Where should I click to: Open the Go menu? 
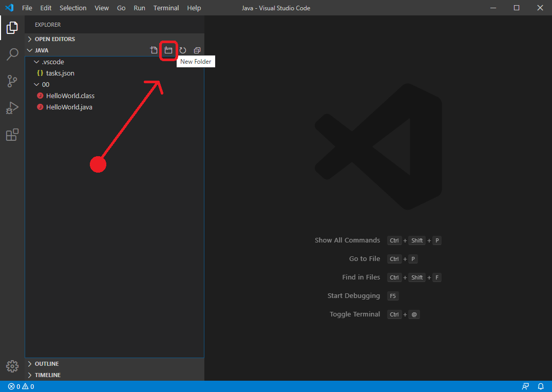(x=121, y=8)
